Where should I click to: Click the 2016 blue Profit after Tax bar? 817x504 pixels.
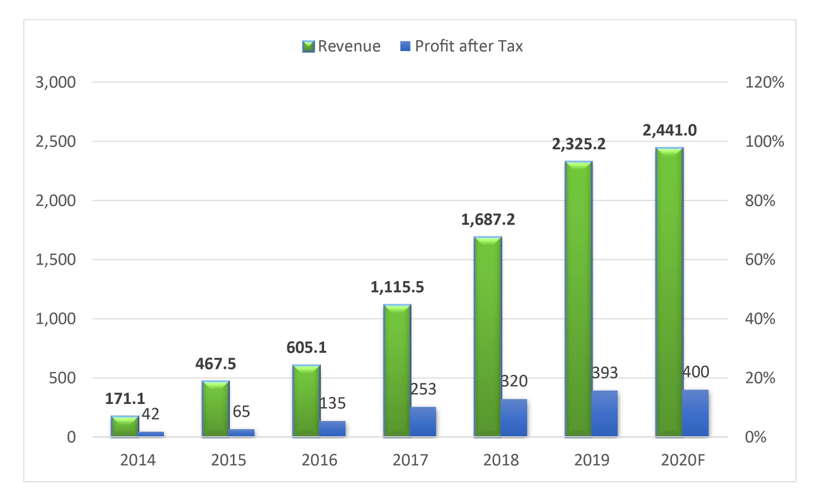coord(332,429)
